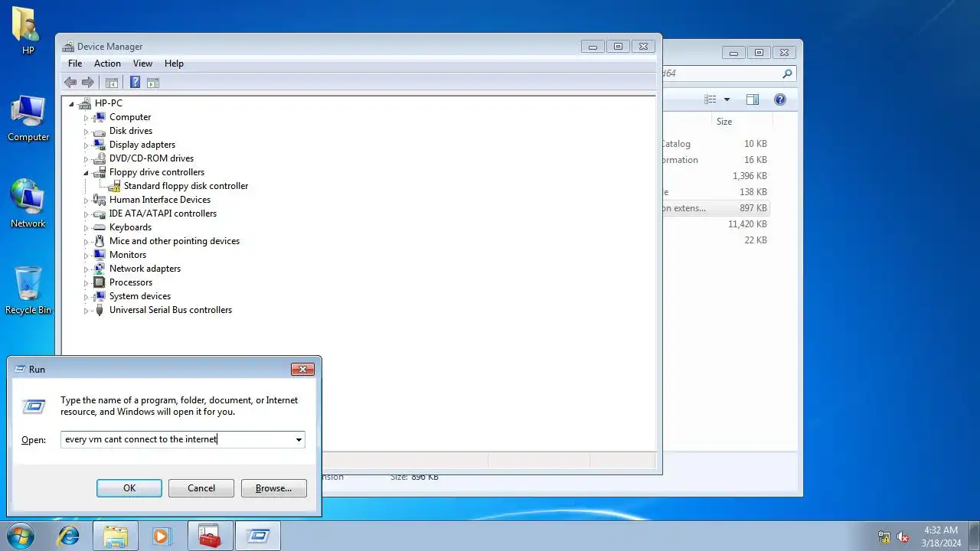Open Windows Media Player from the taskbar
This screenshot has height=551, width=980.
pos(162,536)
